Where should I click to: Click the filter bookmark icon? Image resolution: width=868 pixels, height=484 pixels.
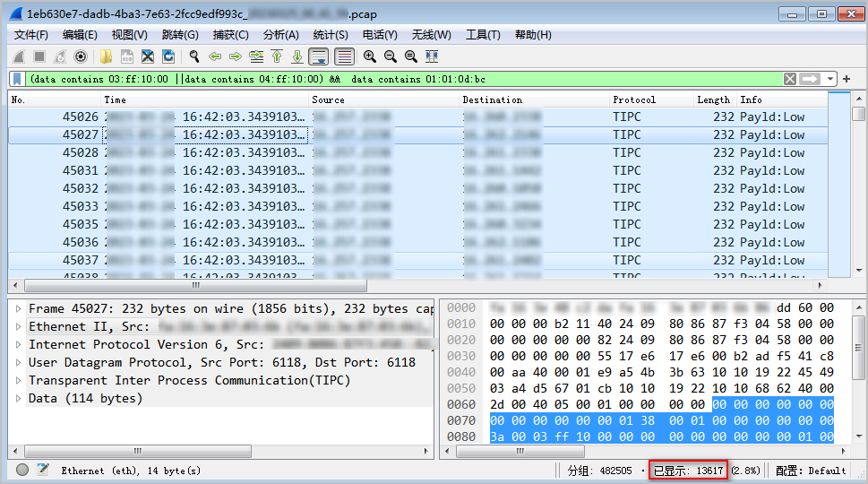click(18, 79)
